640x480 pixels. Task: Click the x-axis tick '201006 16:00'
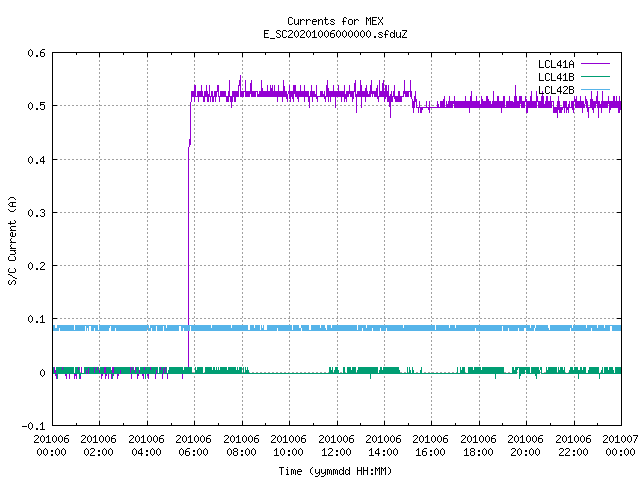click(x=431, y=446)
